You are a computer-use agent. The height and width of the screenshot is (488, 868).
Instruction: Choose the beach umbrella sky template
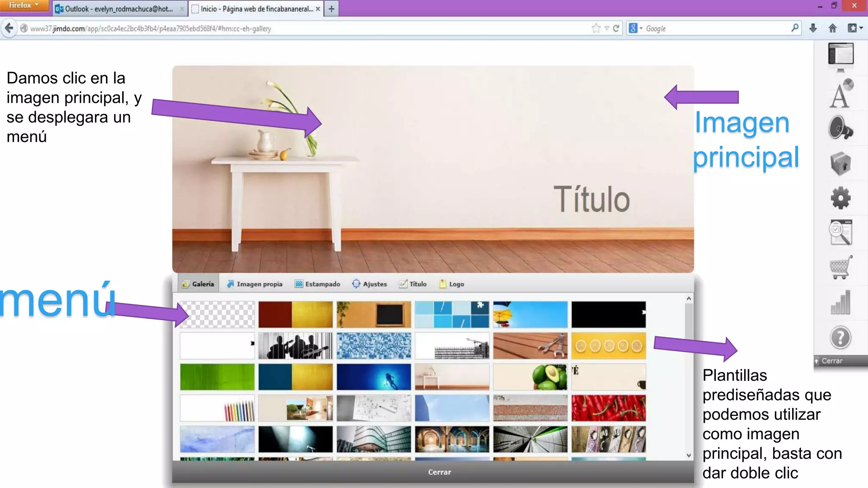(x=530, y=315)
